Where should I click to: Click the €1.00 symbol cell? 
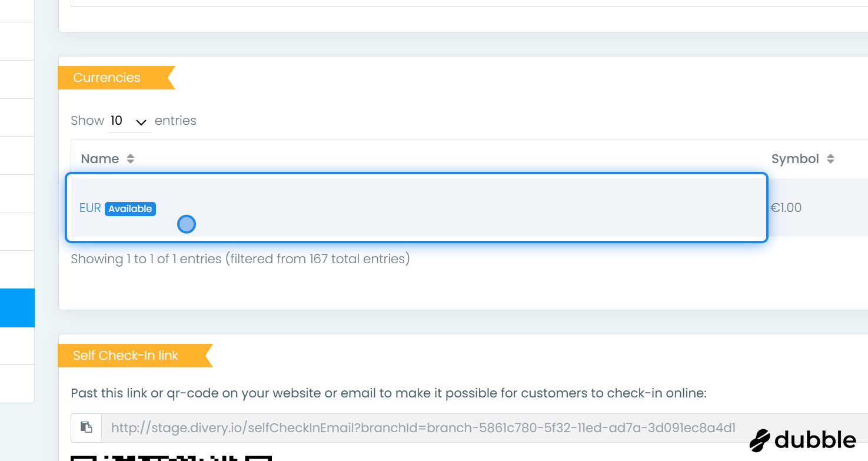[x=786, y=208]
